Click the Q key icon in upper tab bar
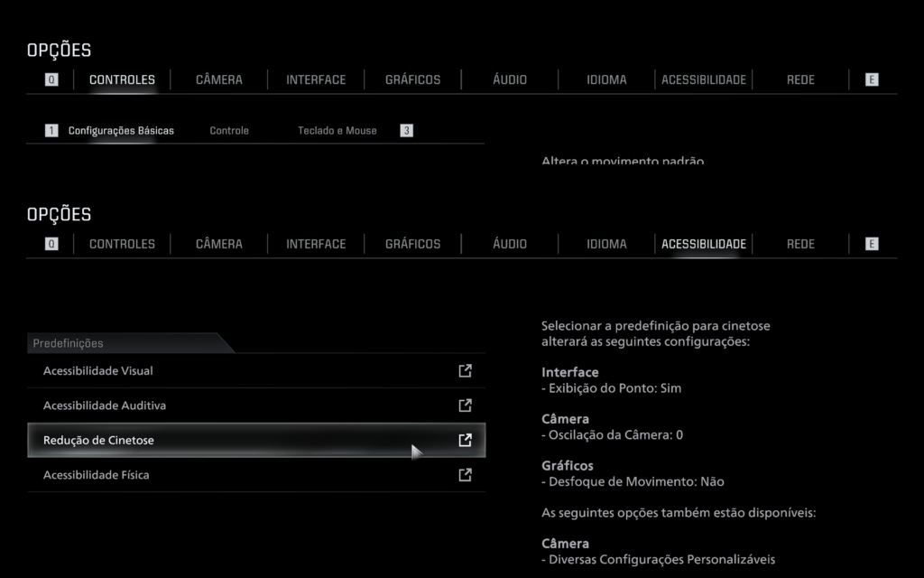Viewport: 924px width, 578px height. tap(51, 79)
